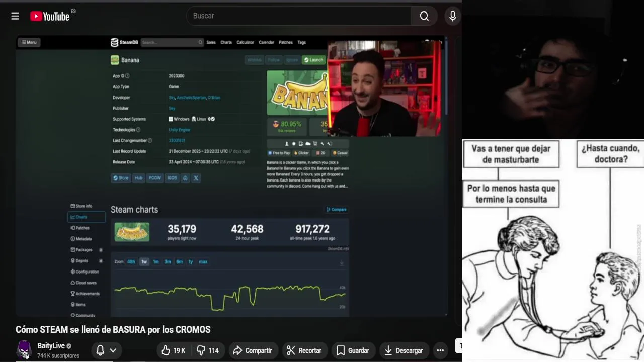Start voice search with the microphone
644x362 pixels.
tap(453, 16)
